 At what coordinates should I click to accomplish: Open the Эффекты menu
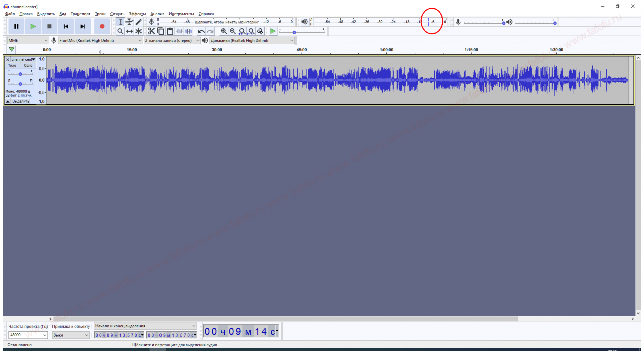click(137, 14)
